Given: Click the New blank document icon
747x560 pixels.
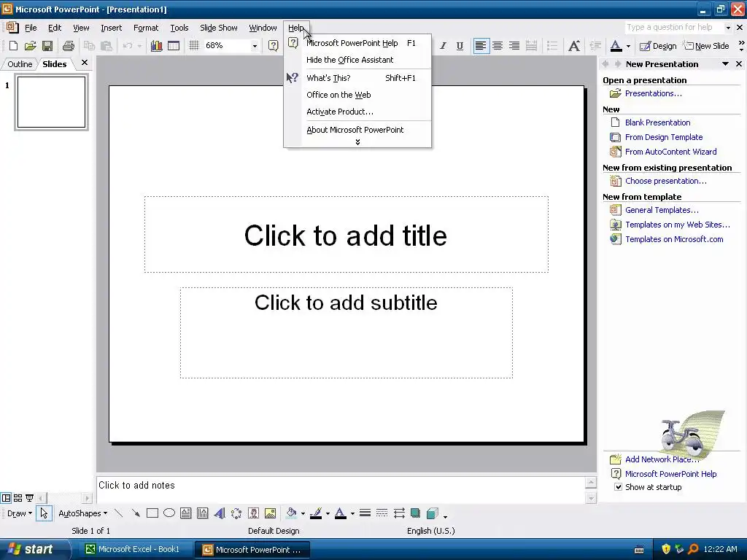Looking at the screenshot, I should [13, 46].
